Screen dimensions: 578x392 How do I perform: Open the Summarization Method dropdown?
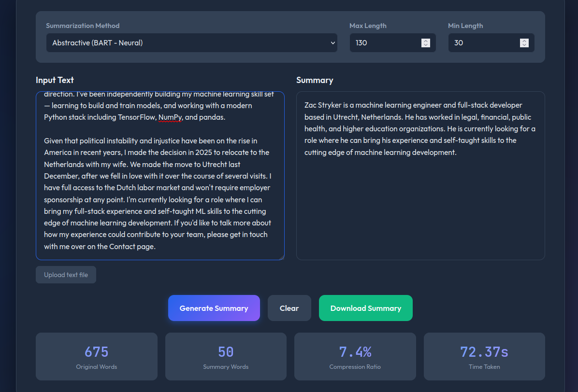point(191,43)
